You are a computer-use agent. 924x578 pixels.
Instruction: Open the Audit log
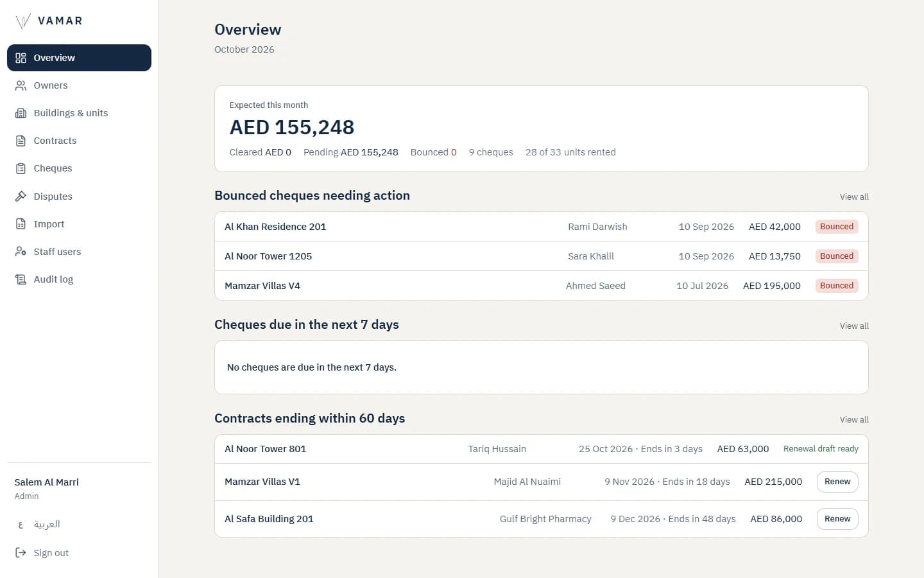point(79,279)
